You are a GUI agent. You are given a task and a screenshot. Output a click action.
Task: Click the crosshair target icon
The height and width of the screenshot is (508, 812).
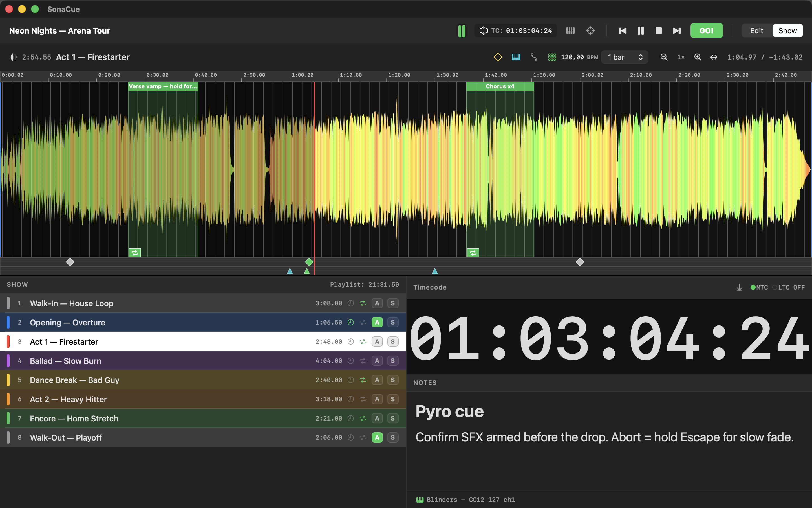click(x=591, y=30)
